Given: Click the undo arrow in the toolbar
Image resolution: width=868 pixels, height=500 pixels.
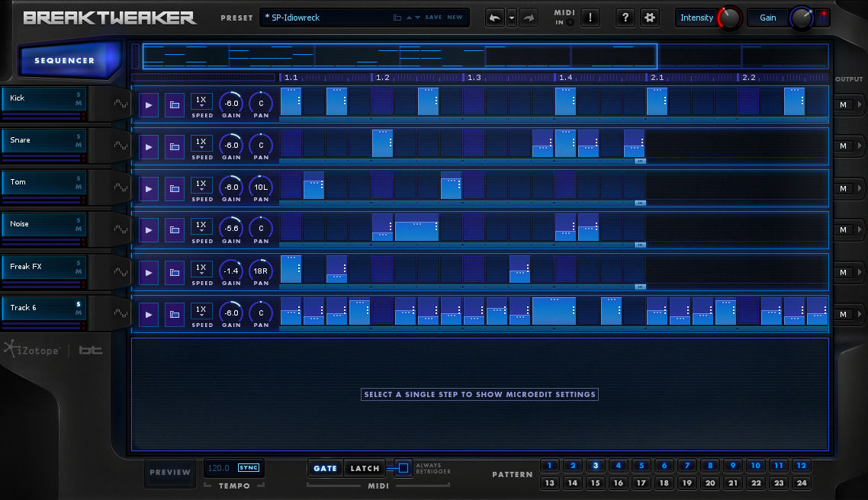Looking at the screenshot, I should click(x=495, y=18).
